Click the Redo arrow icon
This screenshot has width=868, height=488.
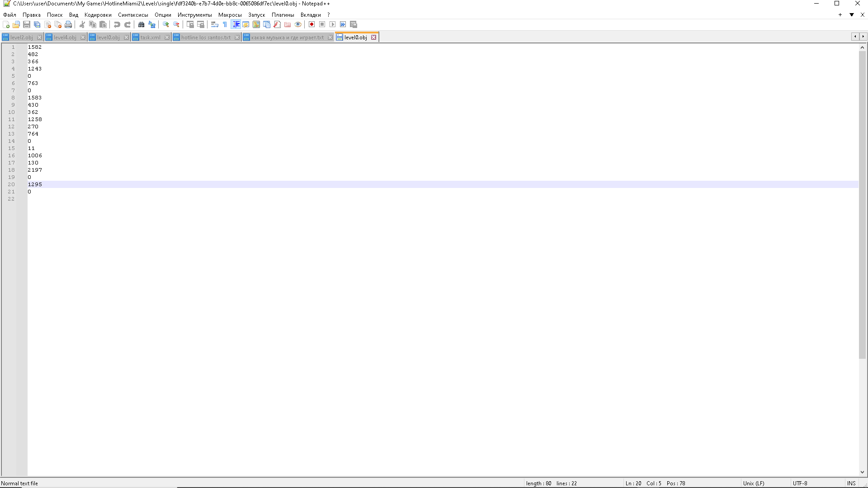(x=127, y=24)
